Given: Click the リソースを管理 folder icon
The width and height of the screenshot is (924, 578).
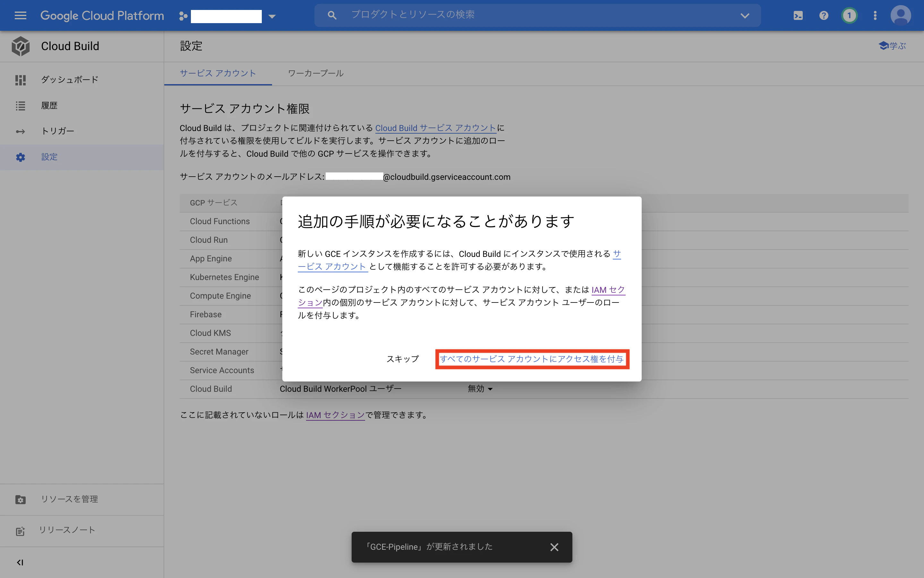Looking at the screenshot, I should [x=20, y=500].
